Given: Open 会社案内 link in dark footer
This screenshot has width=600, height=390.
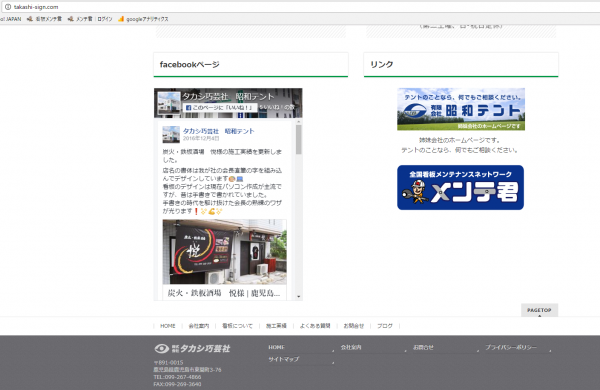Looking at the screenshot, I should [351, 348].
